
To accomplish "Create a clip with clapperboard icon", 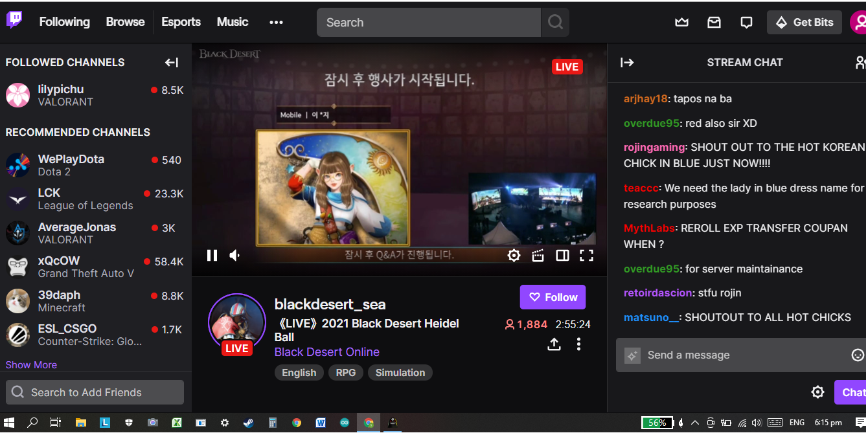I will [538, 256].
